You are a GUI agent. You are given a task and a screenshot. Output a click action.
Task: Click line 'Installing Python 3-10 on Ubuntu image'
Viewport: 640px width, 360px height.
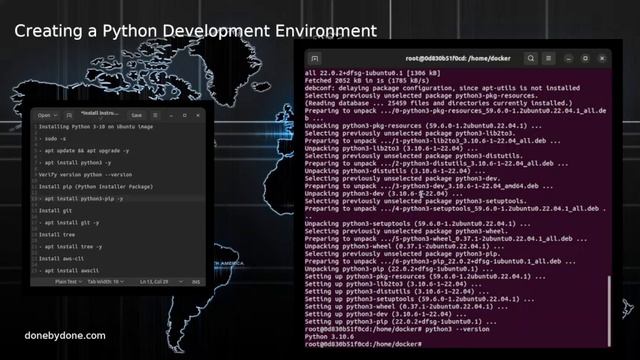coord(96,127)
